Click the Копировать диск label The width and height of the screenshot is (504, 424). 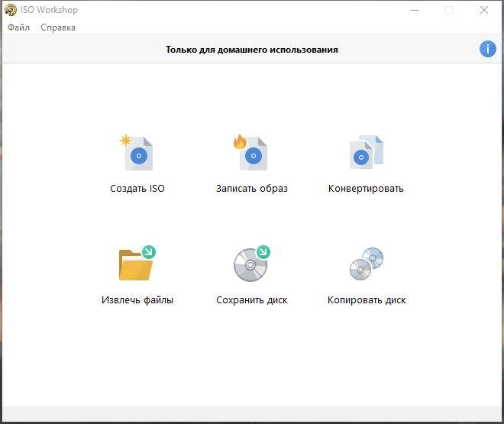tap(367, 300)
